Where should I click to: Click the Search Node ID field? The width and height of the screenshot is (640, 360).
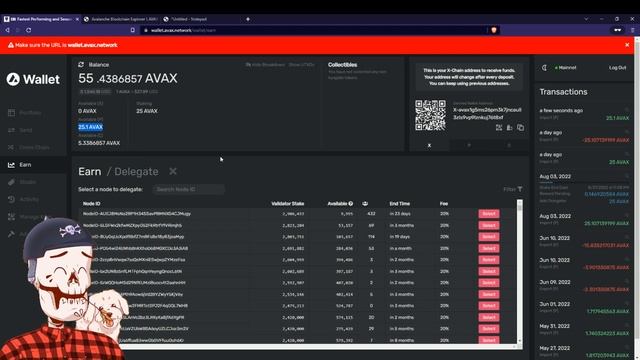point(189,189)
